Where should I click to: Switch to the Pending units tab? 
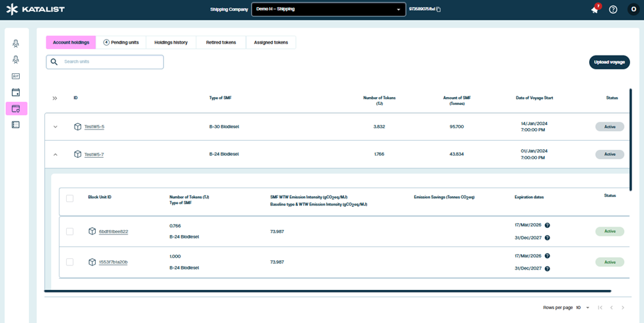tap(121, 42)
